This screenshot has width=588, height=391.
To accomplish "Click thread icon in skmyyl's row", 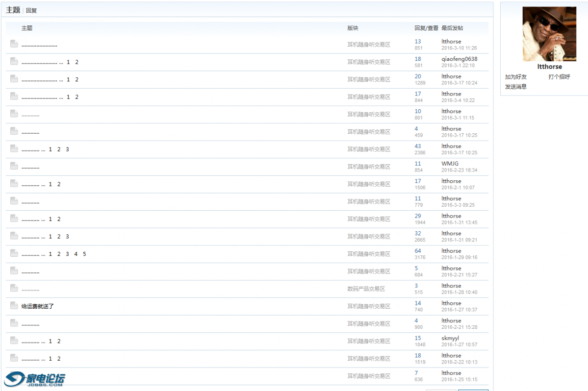I will point(14,340).
